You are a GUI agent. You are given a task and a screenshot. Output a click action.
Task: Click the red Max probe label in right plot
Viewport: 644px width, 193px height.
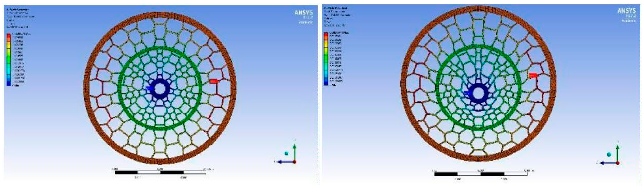click(x=533, y=75)
